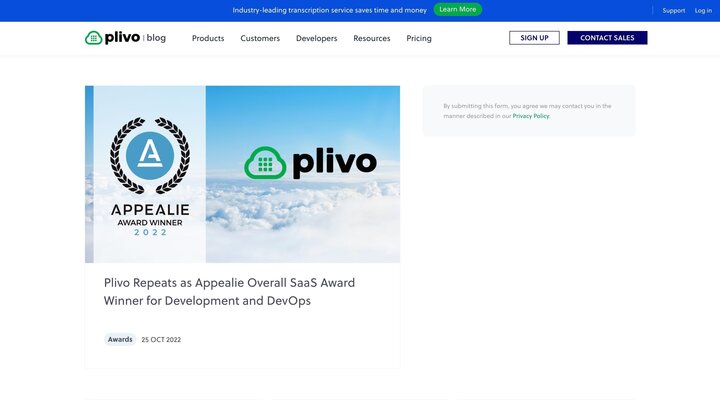This screenshot has width=720, height=400.
Task: Go to the Pricing page
Action: click(x=419, y=38)
